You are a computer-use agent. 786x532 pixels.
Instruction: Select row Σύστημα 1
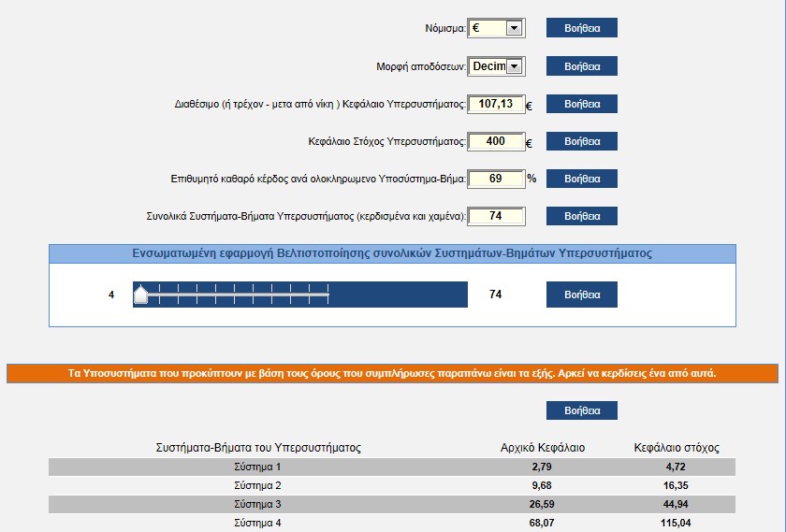pos(392,467)
